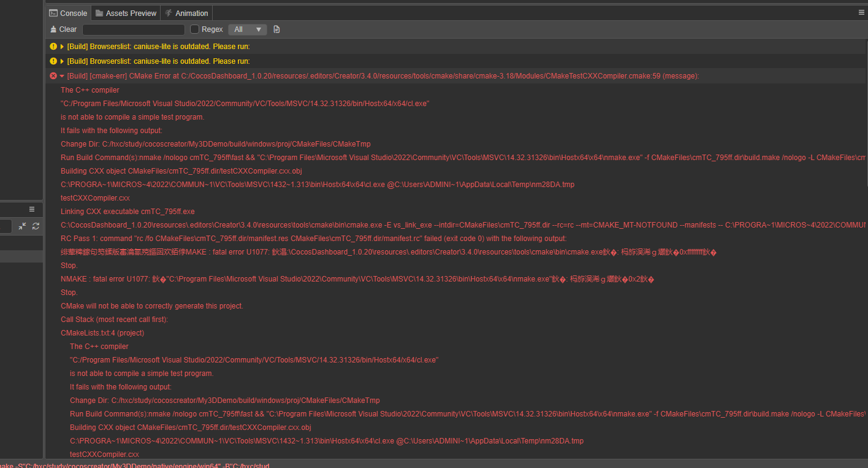Expand the first Browserslist warning entry

[x=62, y=47]
